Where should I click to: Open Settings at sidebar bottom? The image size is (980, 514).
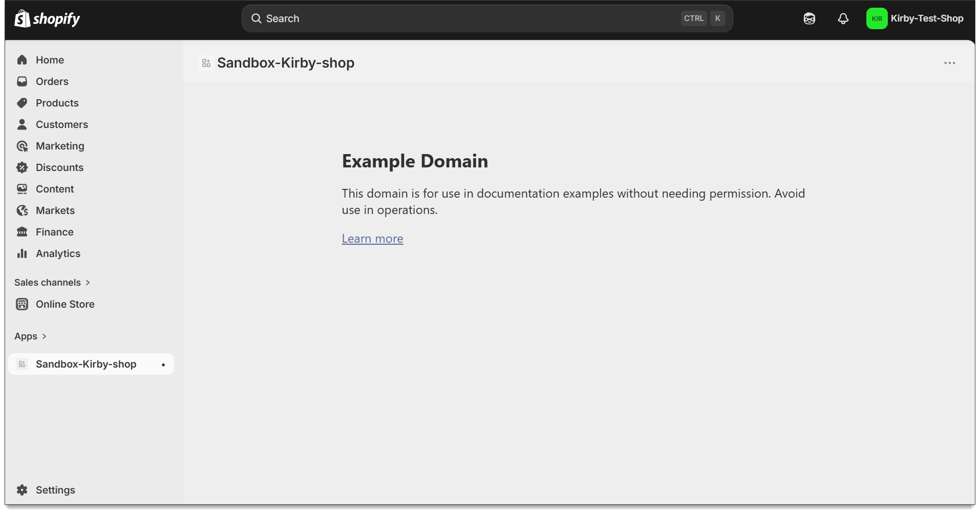click(x=91, y=490)
